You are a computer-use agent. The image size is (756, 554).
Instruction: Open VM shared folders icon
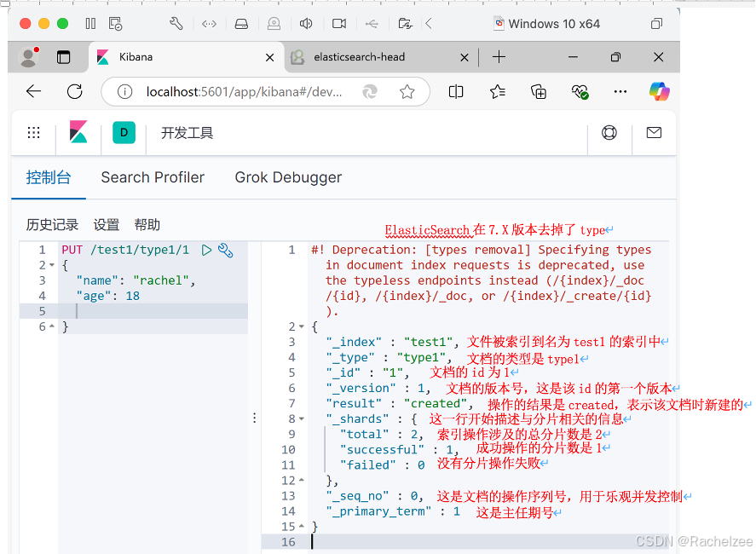pyautogui.click(x=405, y=24)
